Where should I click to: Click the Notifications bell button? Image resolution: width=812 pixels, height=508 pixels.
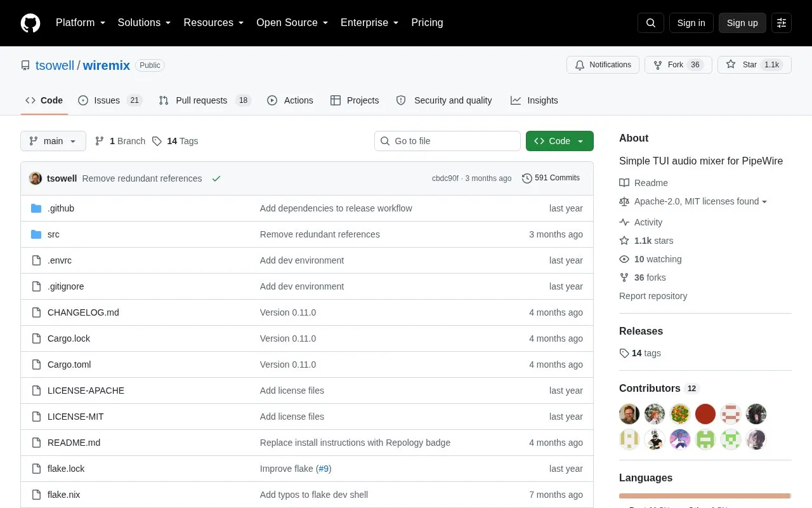pos(603,65)
